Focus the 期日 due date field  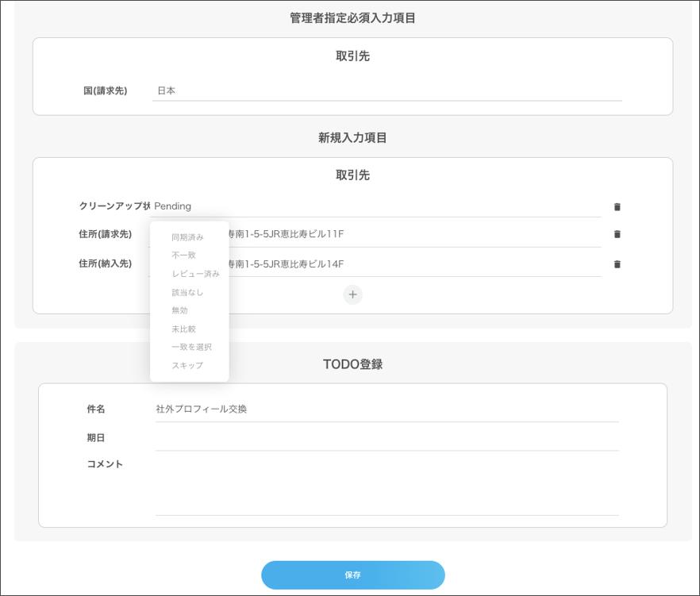pyautogui.click(x=387, y=438)
